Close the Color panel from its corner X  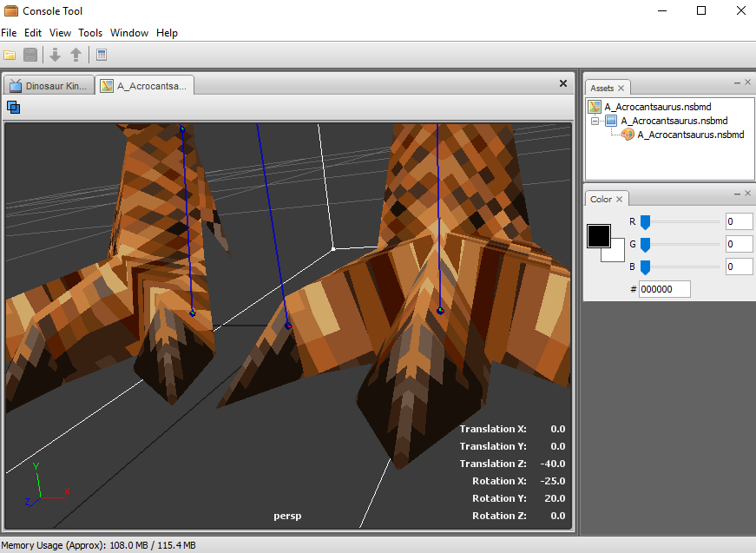(x=748, y=194)
